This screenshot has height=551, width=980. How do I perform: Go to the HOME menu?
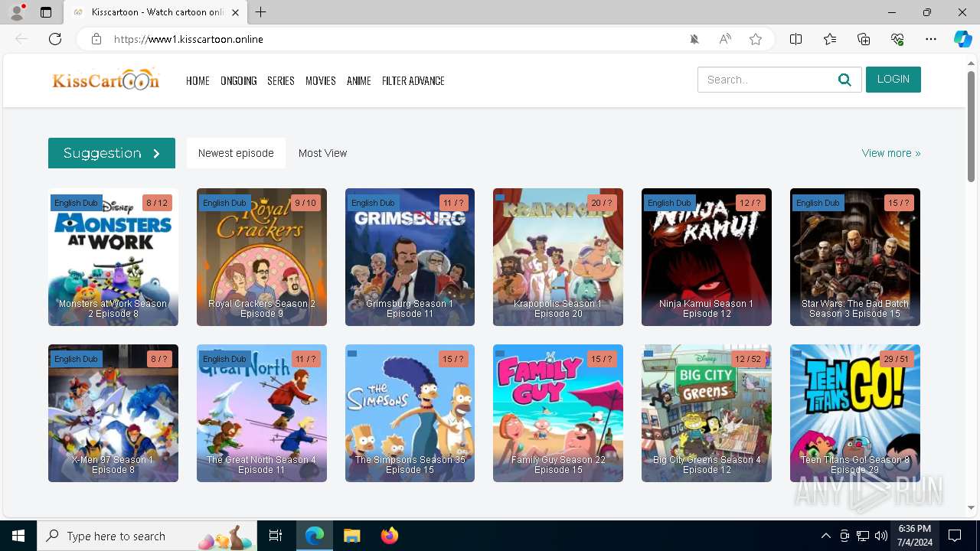pos(198,80)
